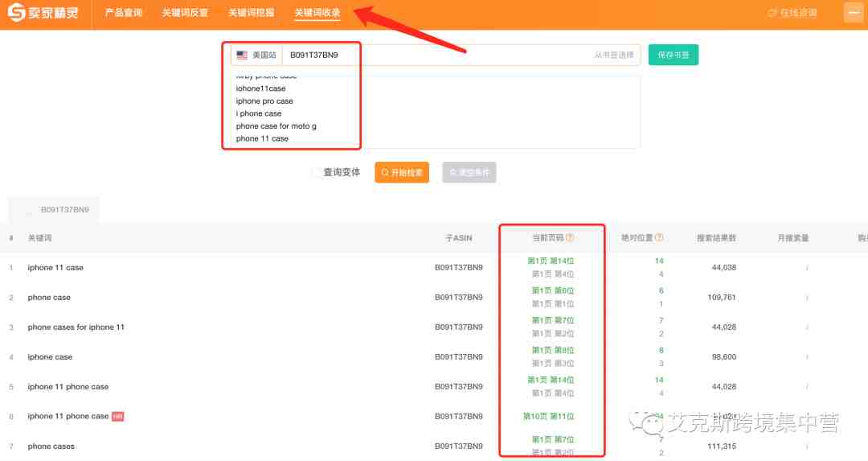
Task: Click keyword 'iphone 11 phone case' in row 5
Action: coord(68,387)
